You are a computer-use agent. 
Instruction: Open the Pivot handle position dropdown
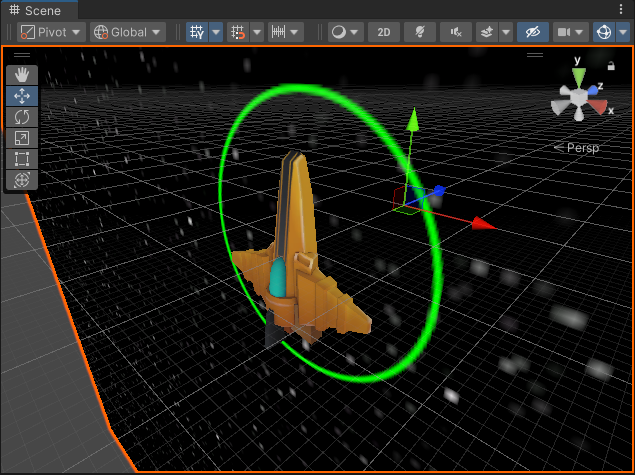click(x=51, y=32)
